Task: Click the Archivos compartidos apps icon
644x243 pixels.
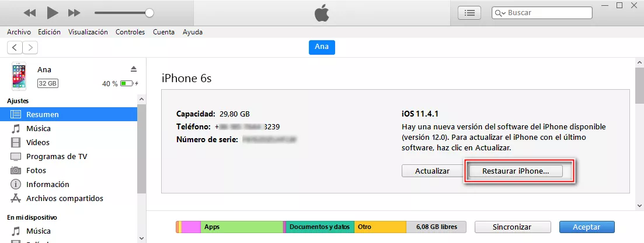Action: pos(16,198)
